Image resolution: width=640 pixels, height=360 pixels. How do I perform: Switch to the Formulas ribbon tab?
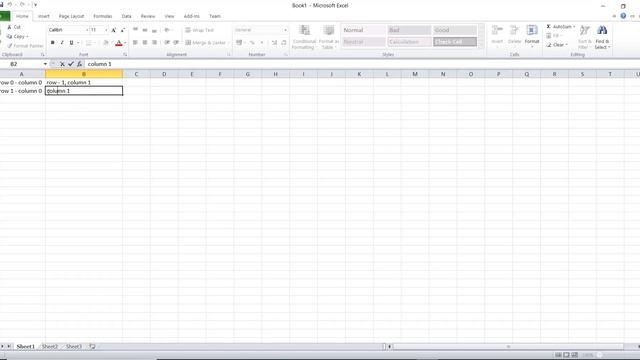[102, 16]
